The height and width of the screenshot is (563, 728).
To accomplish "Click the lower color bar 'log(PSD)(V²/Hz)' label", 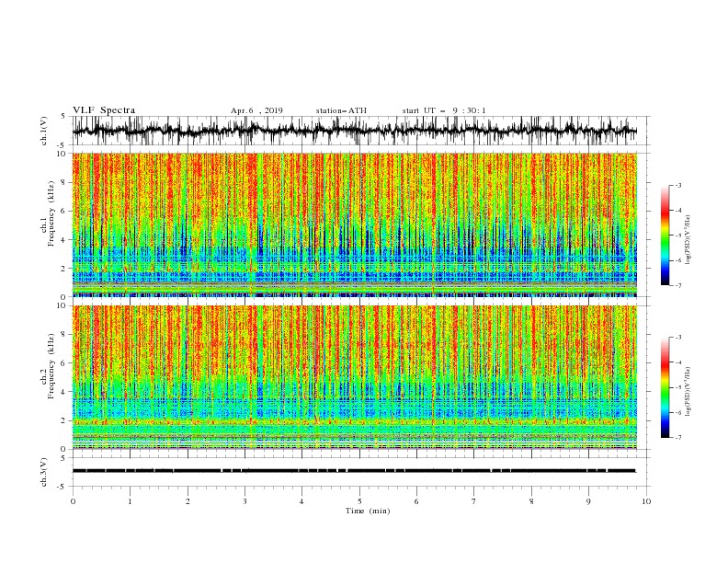I will (688, 392).
